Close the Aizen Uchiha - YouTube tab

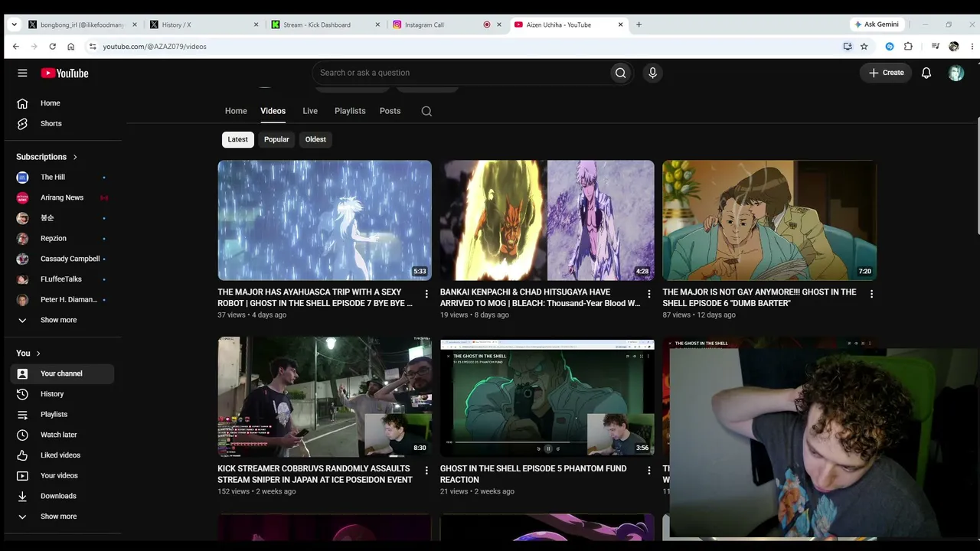point(620,24)
